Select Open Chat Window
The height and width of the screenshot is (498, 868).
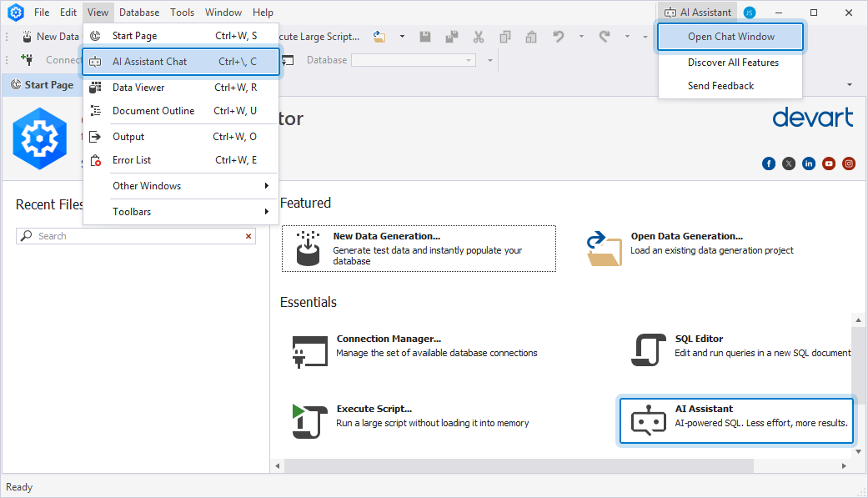click(730, 37)
